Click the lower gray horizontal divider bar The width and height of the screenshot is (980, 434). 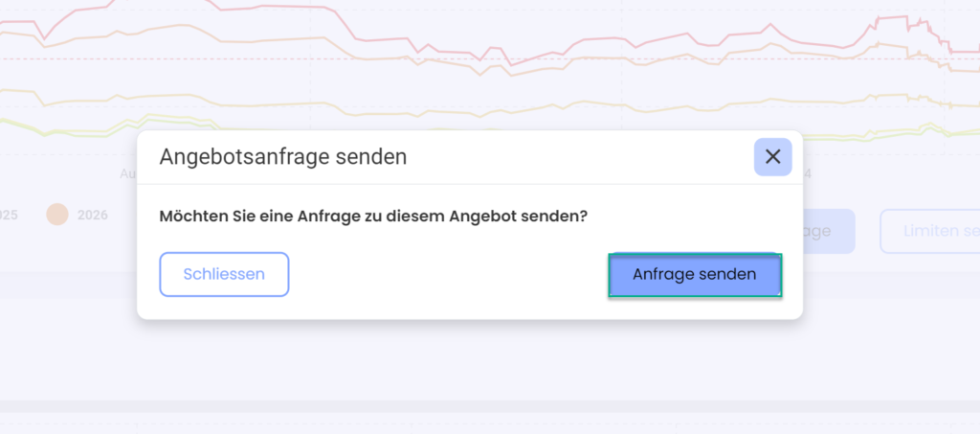(490, 406)
